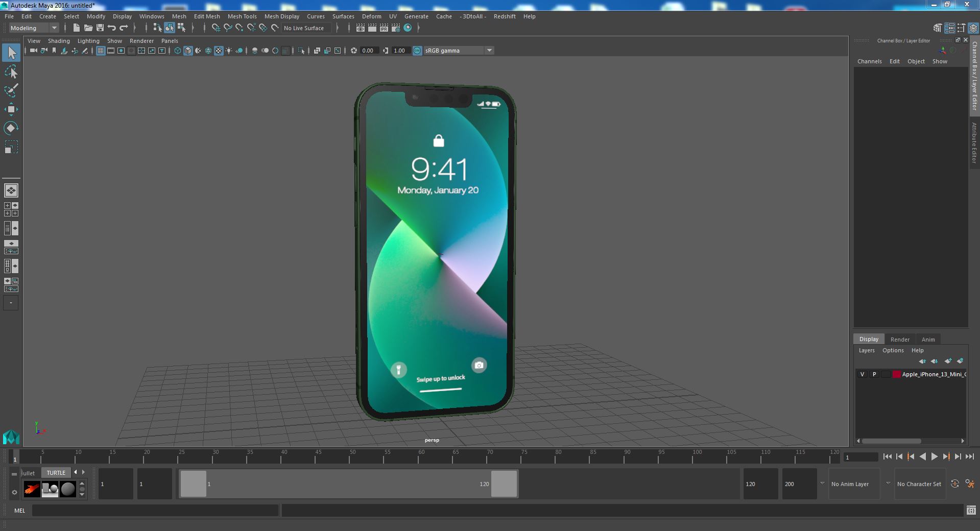980x531 pixels.
Task: Click Move layer down icon
Action: [934, 361]
